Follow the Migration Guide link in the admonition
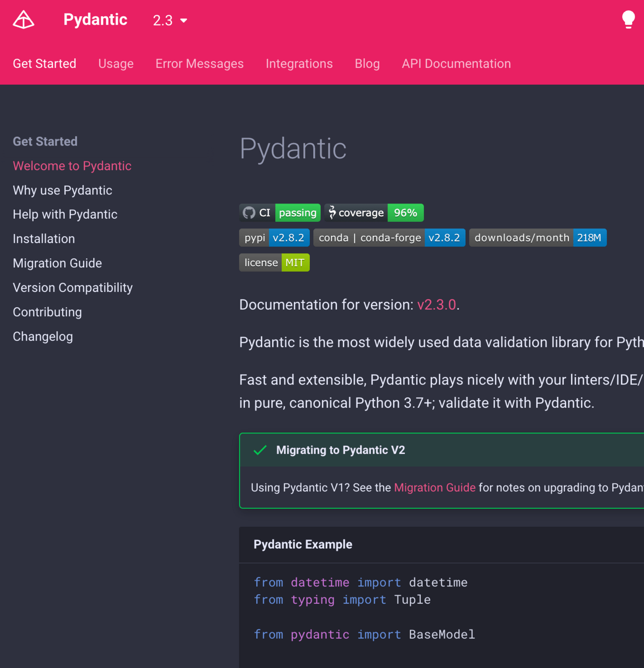The height and width of the screenshot is (668, 644). (x=435, y=487)
